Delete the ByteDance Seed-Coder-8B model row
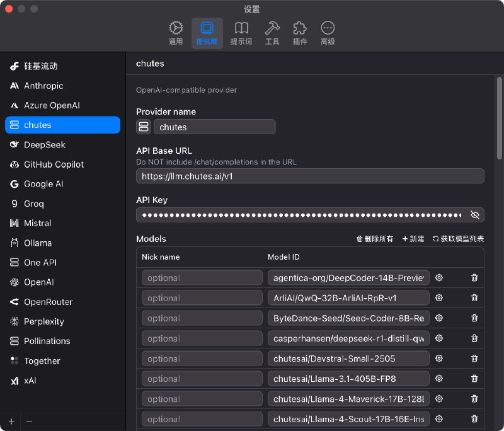 (474, 318)
